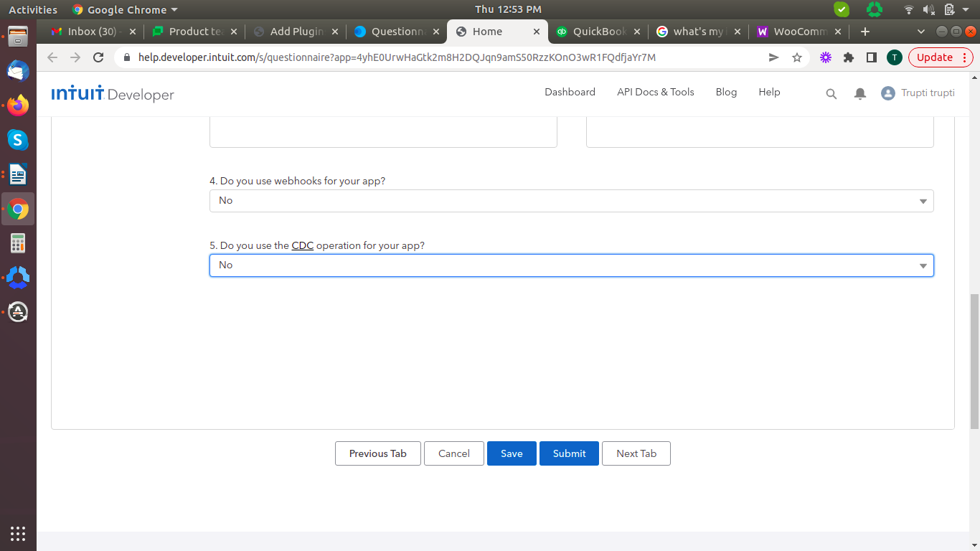The width and height of the screenshot is (980, 551).
Task: Reload the page with the refresh icon
Action: click(x=99, y=57)
